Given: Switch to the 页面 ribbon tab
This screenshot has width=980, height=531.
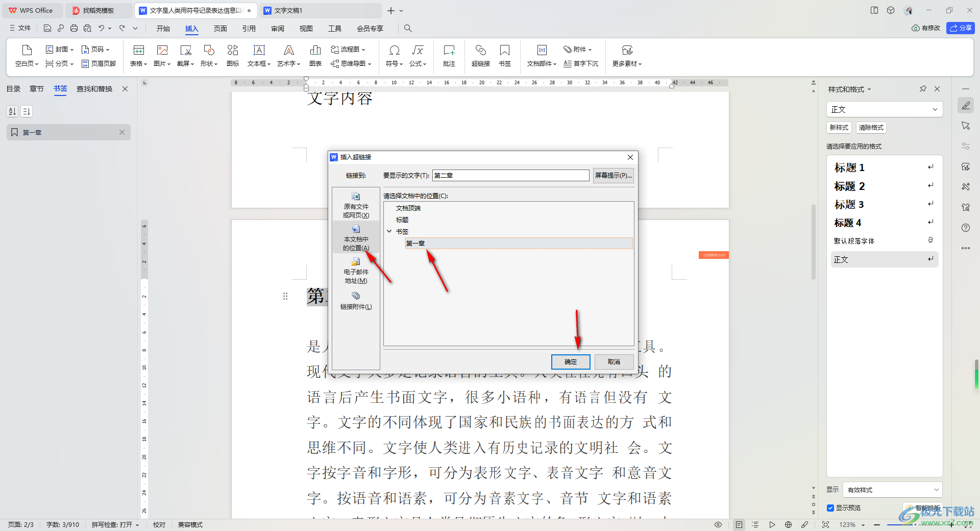Looking at the screenshot, I should pyautogui.click(x=220, y=29).
